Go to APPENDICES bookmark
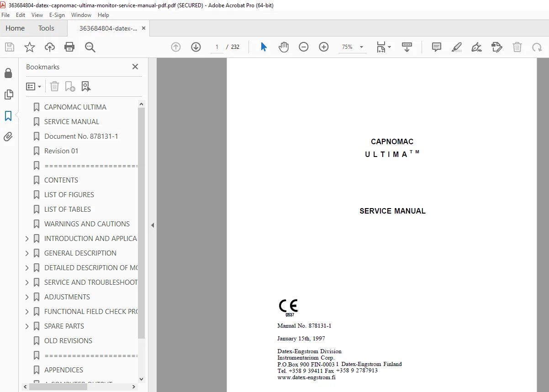Screen dimensions: 549x392 pos(63,370)
